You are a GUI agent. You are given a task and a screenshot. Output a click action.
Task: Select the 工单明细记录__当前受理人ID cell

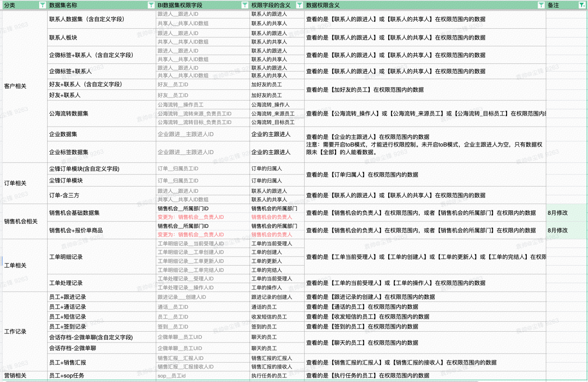pyautogui.click(x=203, y=244)
